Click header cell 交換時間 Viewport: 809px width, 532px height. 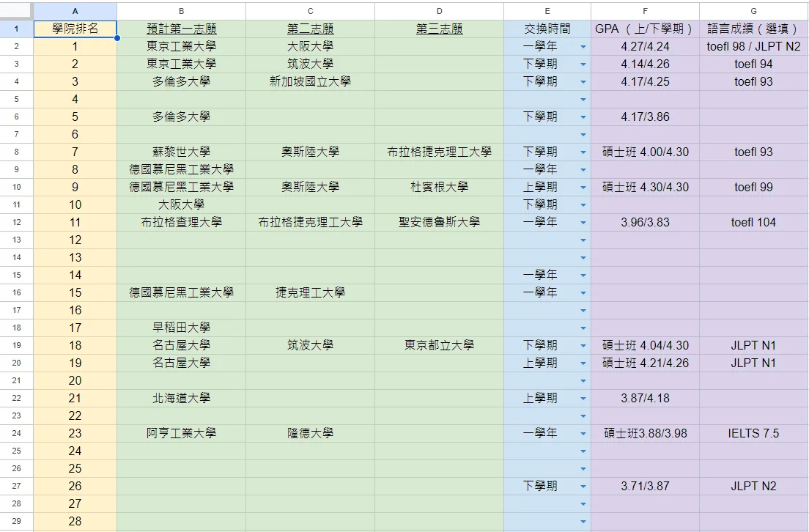click(547, 29)
